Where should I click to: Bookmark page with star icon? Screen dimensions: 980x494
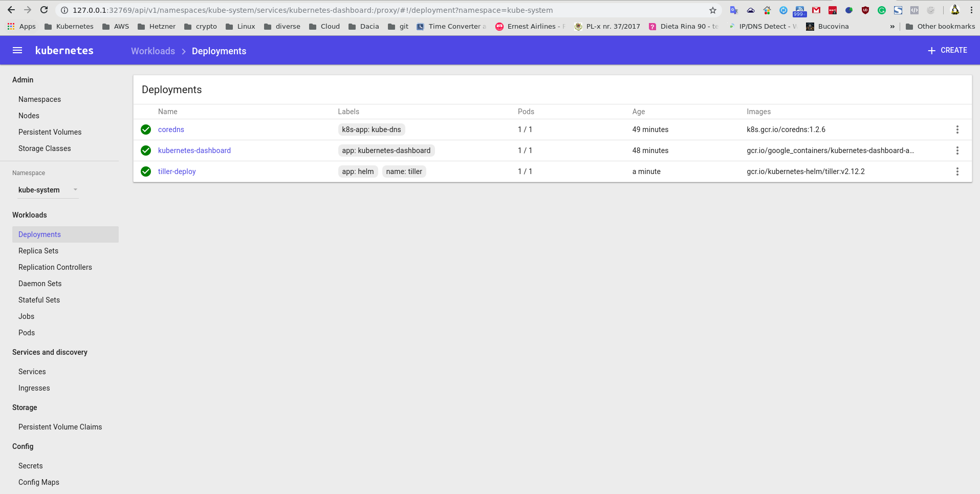713,10
